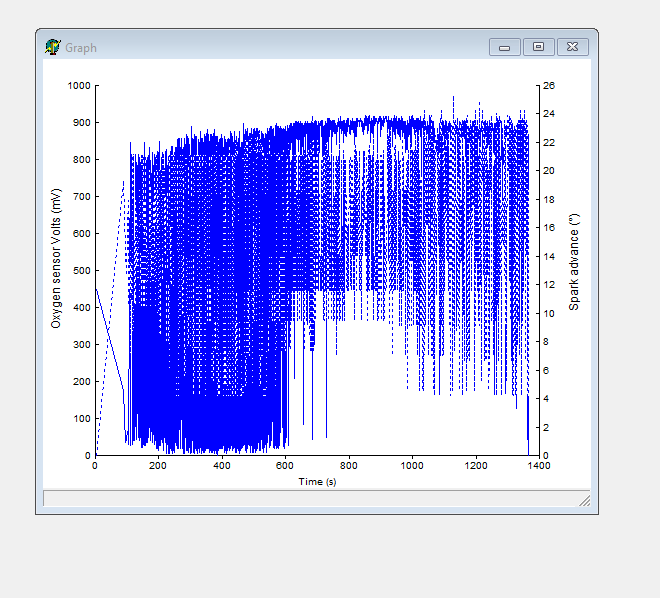
Task: Click the status bar field below graph
Action: pos(317,498)
